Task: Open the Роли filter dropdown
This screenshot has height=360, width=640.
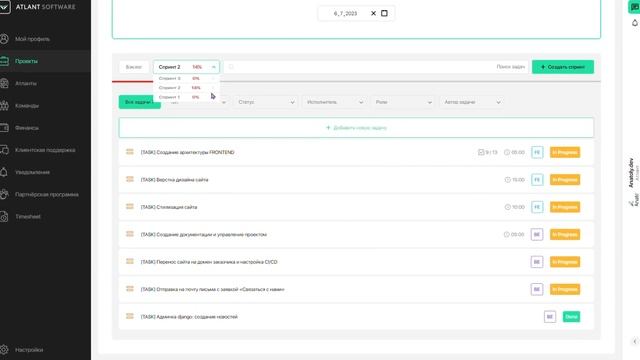Action: tap(403, 102)
